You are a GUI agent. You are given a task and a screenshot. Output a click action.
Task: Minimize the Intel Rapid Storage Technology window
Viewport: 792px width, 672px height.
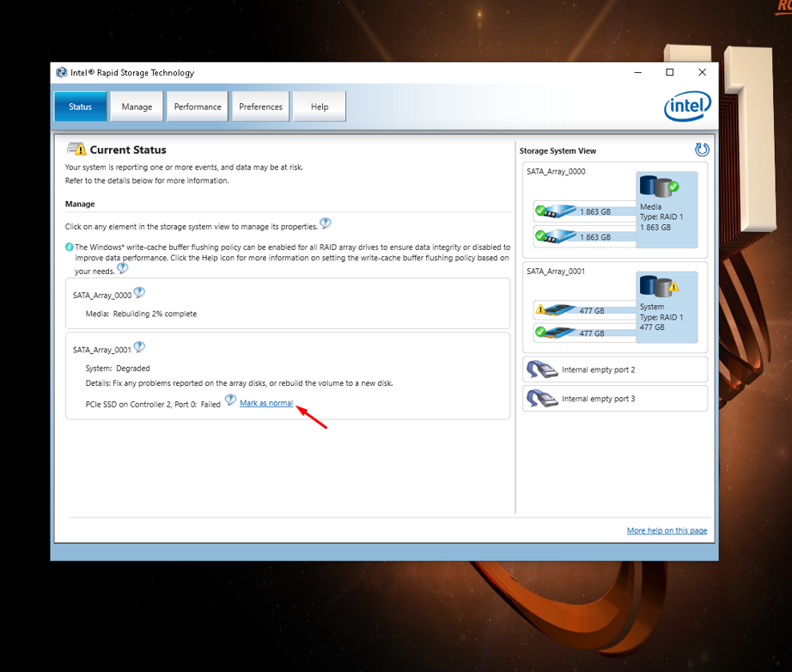click(x=638, y=72)
